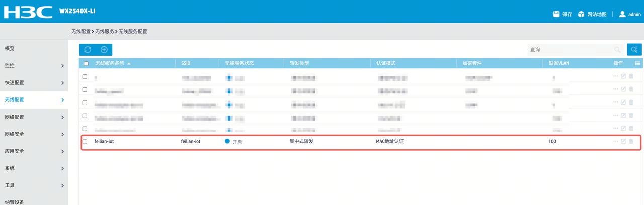Screen dimensions: 644x205
Task: Click edit icon in the second service row
Action: coord(623,89)
